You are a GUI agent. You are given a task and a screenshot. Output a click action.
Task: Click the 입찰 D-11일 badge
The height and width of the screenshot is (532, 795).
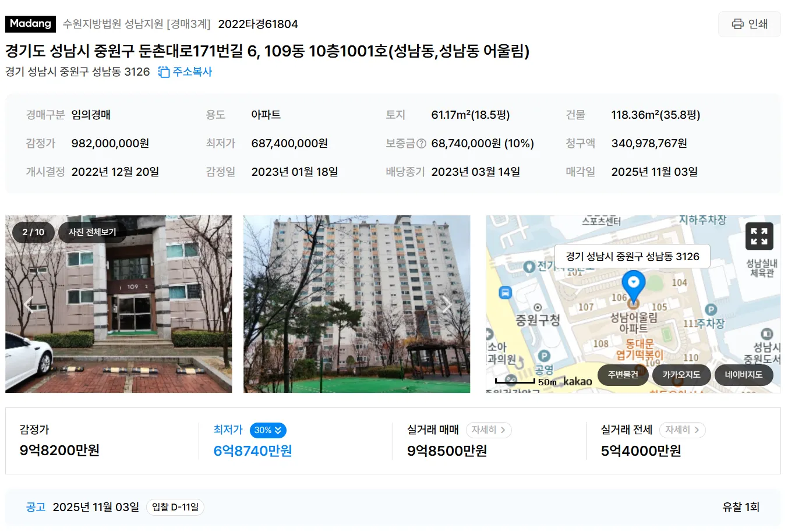pyautogui.click(x=175, y=507)
